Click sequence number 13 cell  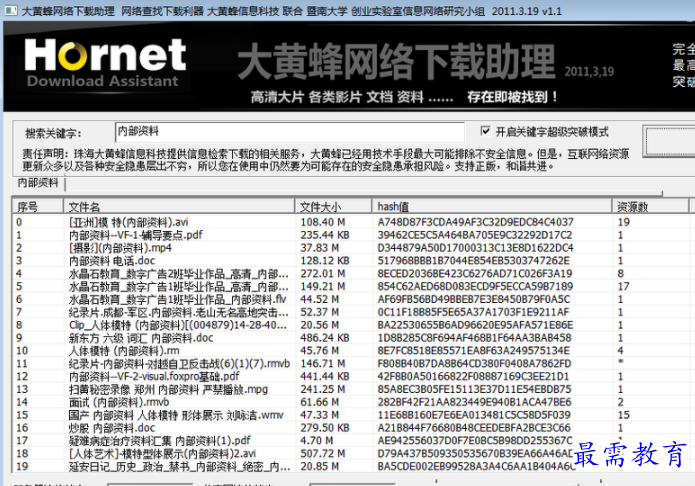(x=22, y=389)
